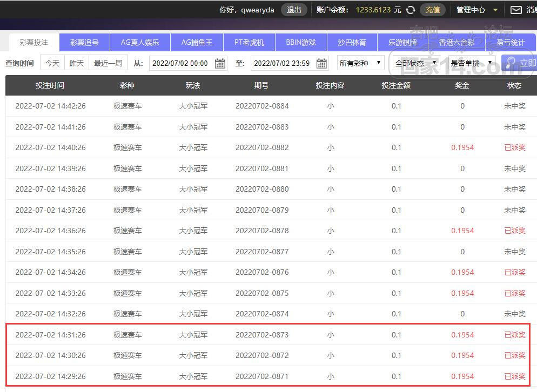
Task: Open the 是否单挑 dropdown
Action: (x=471, y=63)
